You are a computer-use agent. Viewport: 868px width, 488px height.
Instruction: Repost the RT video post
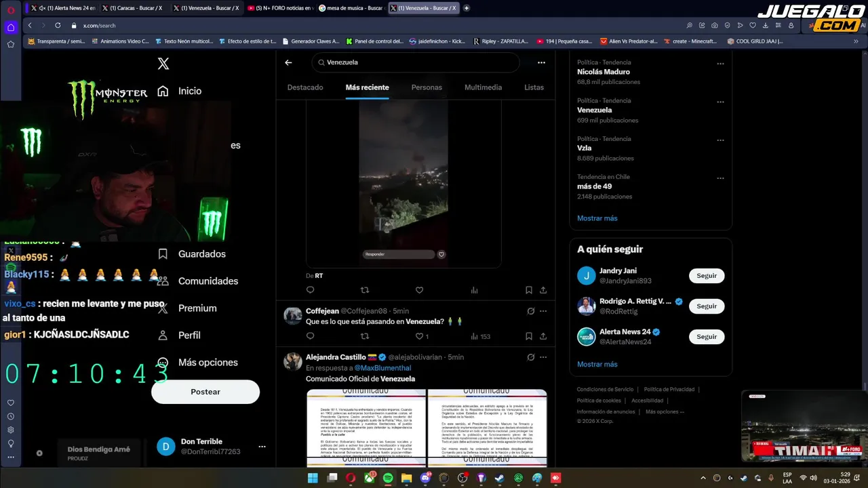coord(365,290)
